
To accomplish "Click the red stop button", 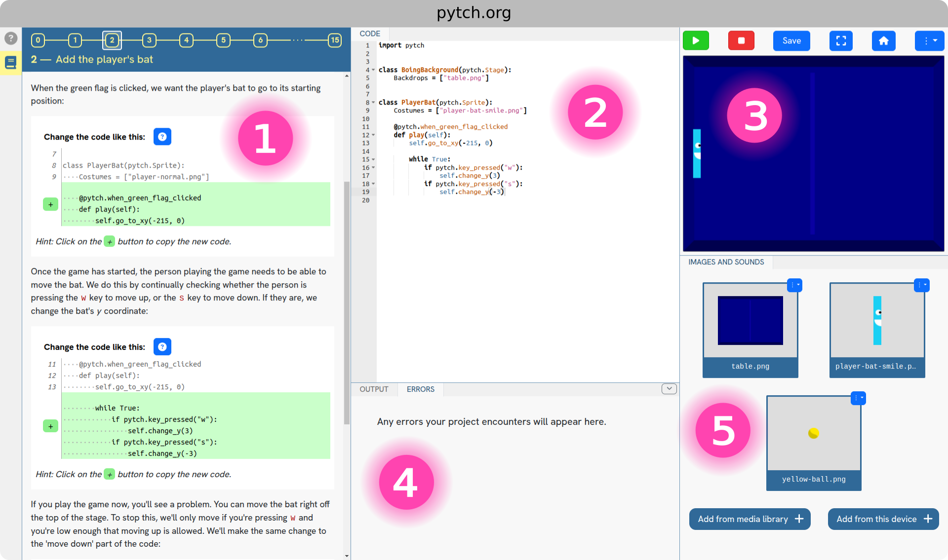I will point(741,40).
